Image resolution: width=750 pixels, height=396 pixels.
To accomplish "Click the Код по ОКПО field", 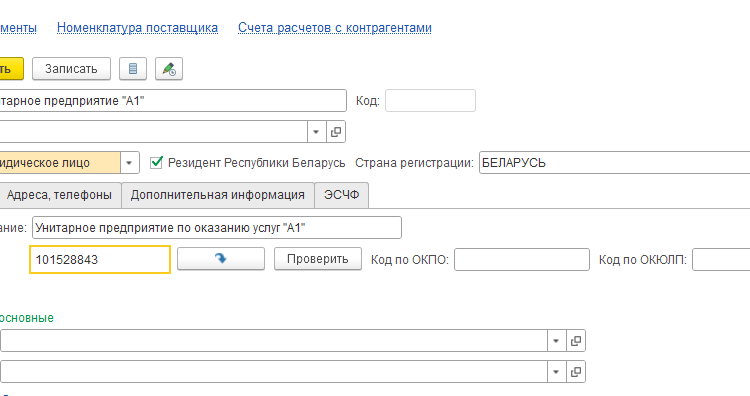I will (522, 260).
